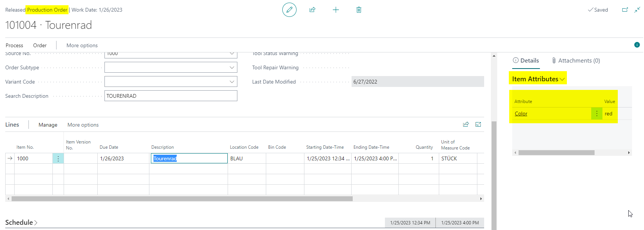Click the pencil edit icon
Screen dimensions: 644x230
click(289, 10)
